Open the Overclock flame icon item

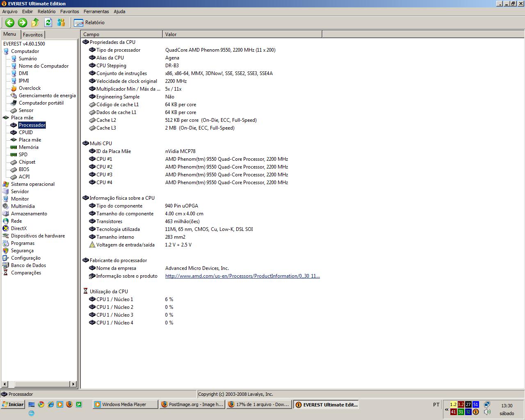[14, 88]
